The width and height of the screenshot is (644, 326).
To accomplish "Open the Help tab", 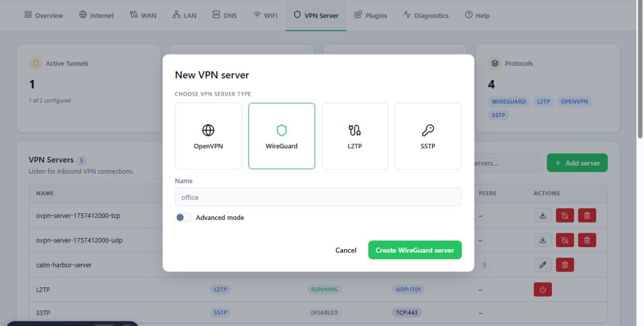I will pyautogui.click(x=477, y=15).
